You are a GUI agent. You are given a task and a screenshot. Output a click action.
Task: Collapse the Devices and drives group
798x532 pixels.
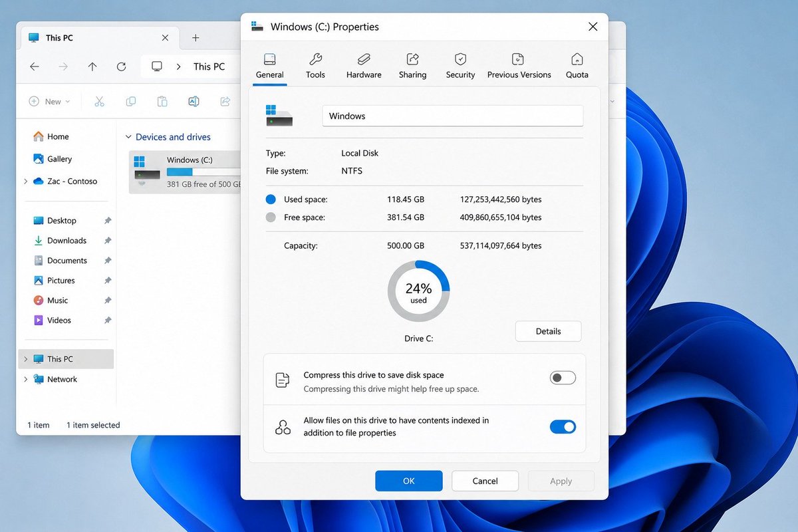pyautogui.click(x=128, y=137)
